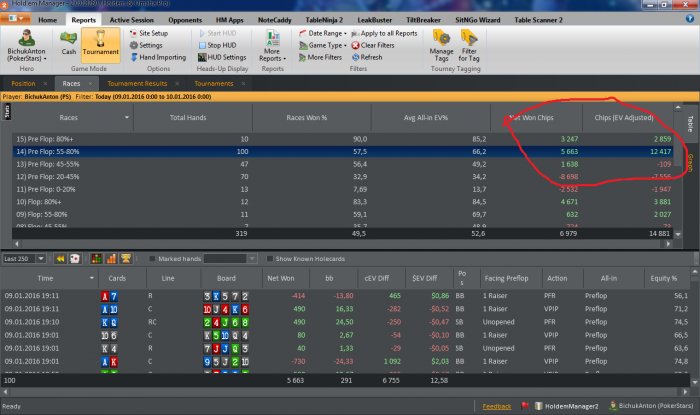This screenshot has width=700, height=415.
Task: Open the Table Scanner 2 tab
Action: pos(538,20)
